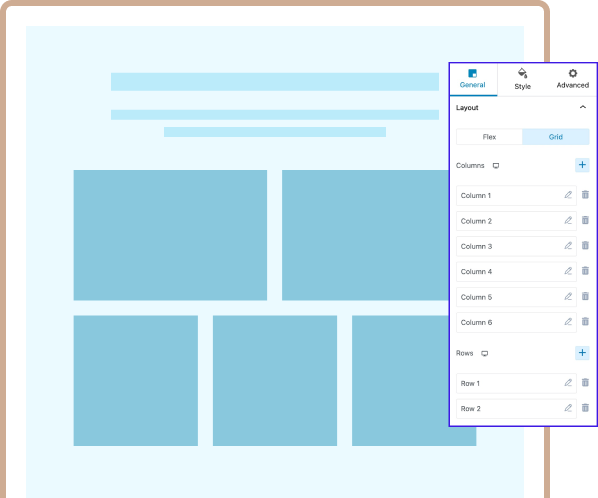
Task: Edit Row 2 using pencil icon
Action: (568, 408)
